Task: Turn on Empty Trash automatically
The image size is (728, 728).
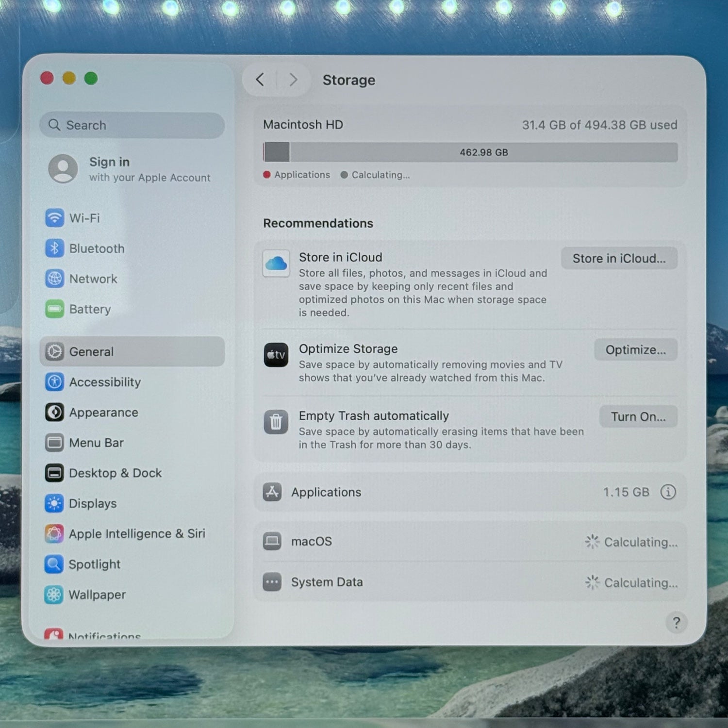Action: pos(638,416)
